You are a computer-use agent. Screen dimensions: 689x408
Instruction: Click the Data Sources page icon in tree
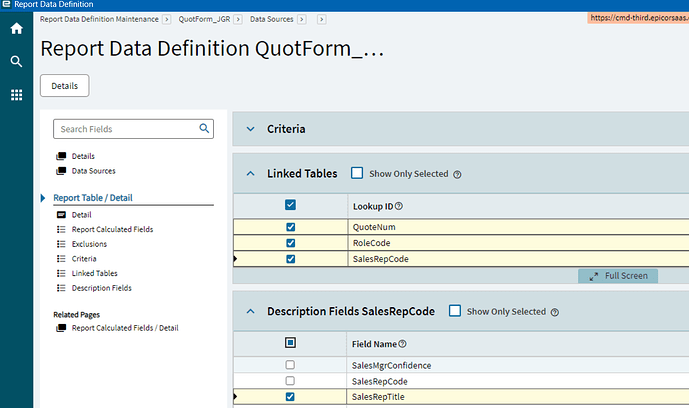[61, 171]
